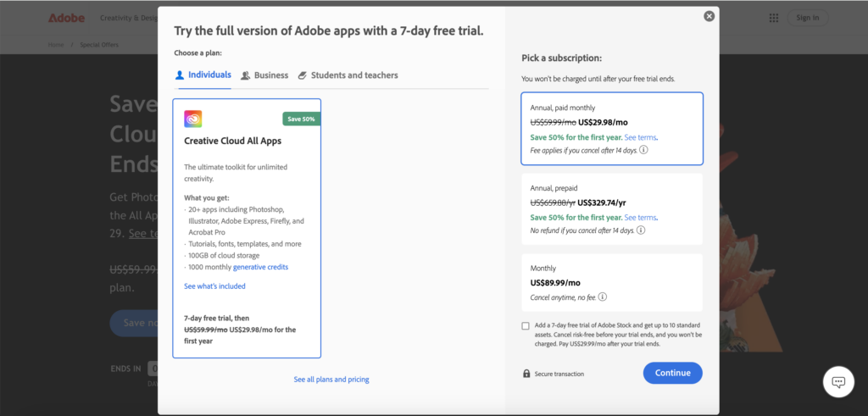Click 'Tutorials, fonts, templates, and more' text
This screenshot has height=416, width=868.
point(245,243)
